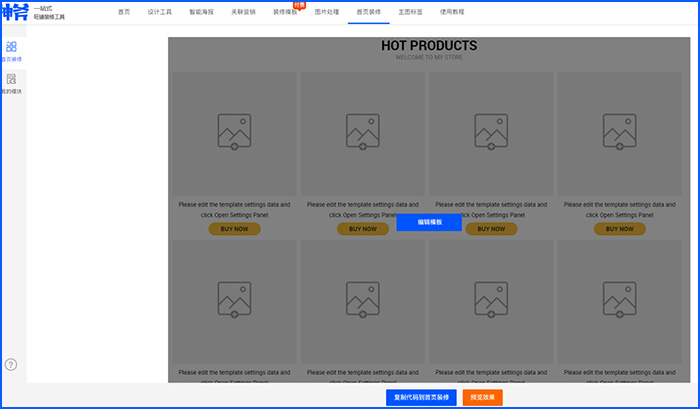The width and height of the screenshot is (700, 409).
Task: Click BUY NOW under the third top-row card
Action: pos(491,229)
